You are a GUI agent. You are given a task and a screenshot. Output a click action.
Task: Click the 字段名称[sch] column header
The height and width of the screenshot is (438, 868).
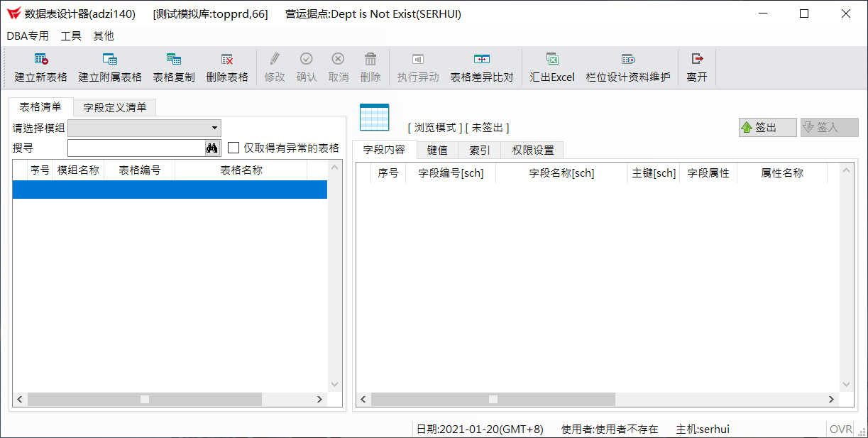561,173
